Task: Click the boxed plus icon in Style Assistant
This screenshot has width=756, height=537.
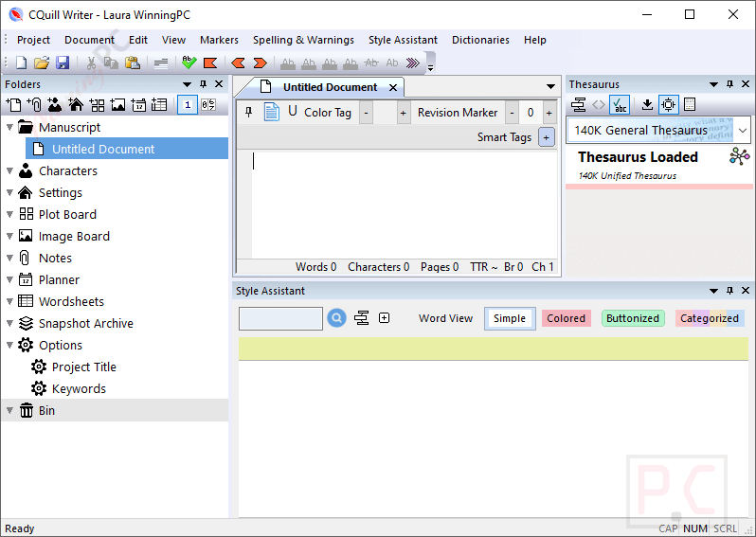Action: click(385, 318)
